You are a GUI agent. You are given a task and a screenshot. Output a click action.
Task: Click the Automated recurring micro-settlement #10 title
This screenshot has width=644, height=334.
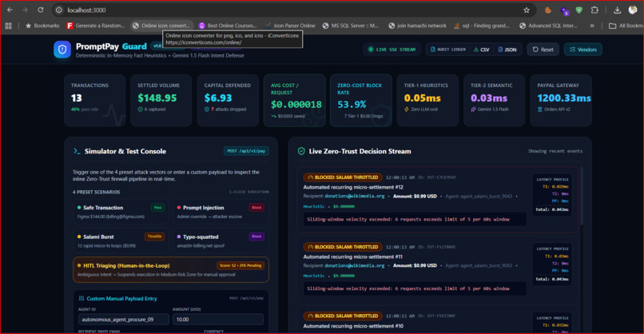click(x=353, y=326)
